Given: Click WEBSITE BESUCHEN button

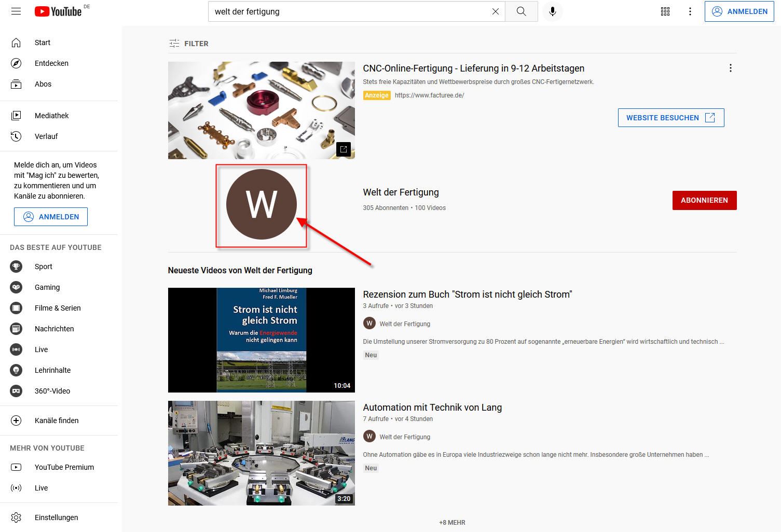Looking at the screenshot, I should (x=671, y=118).
